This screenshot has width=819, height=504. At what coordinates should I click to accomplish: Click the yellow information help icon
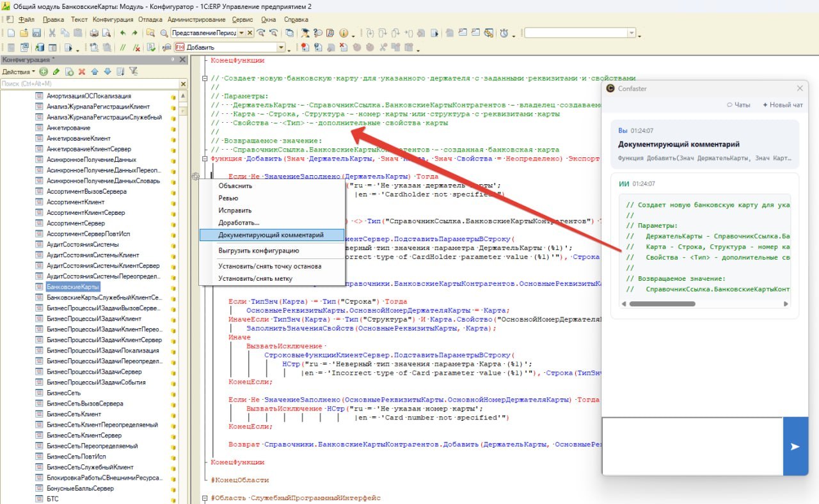344,33
